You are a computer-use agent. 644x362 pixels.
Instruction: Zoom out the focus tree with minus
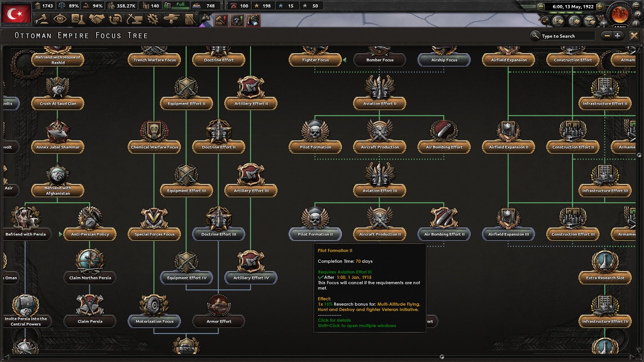[607, 36]
